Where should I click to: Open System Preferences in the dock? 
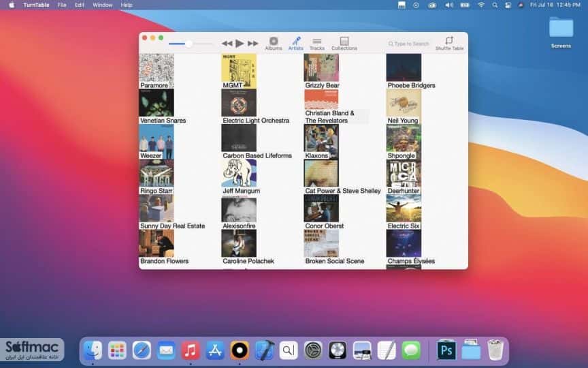click(x=313, y=350)
